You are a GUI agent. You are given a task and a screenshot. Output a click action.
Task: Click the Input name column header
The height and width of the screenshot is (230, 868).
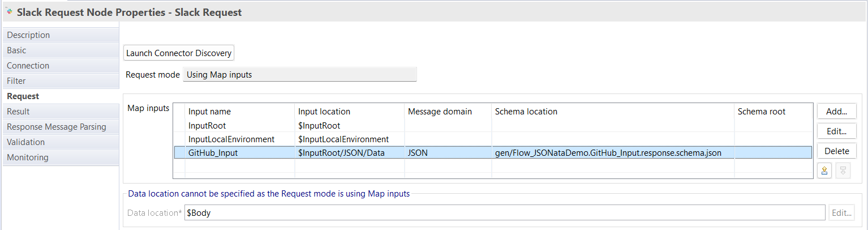coord(210,112)
